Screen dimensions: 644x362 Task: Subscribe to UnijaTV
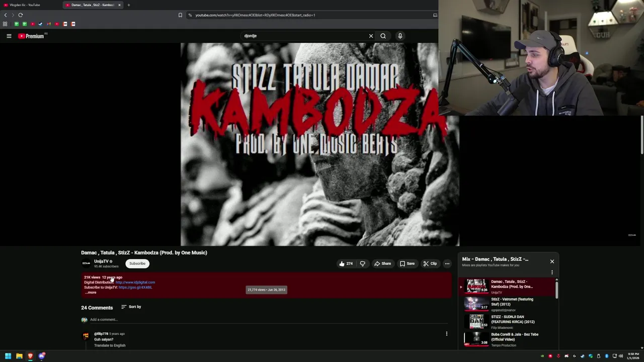137,263
